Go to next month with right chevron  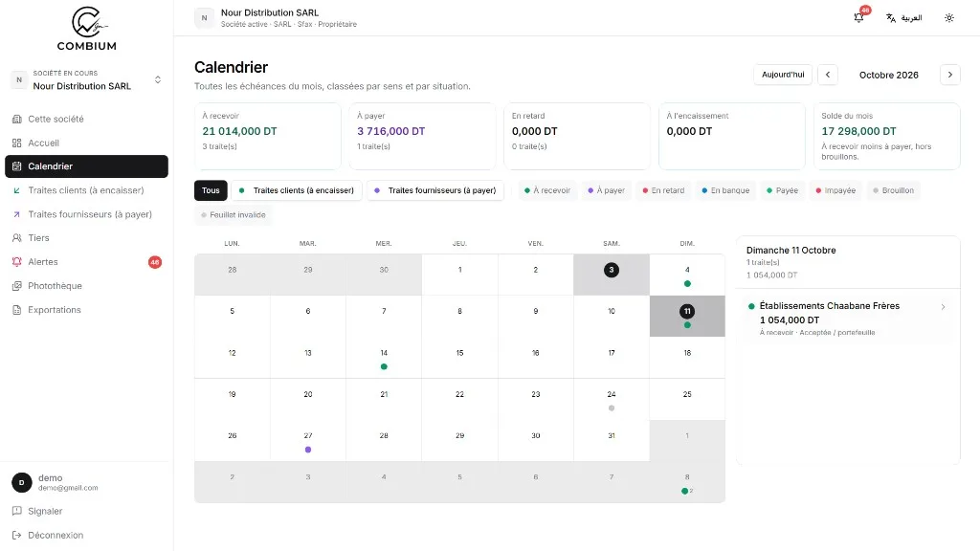(x=950, y=75)
